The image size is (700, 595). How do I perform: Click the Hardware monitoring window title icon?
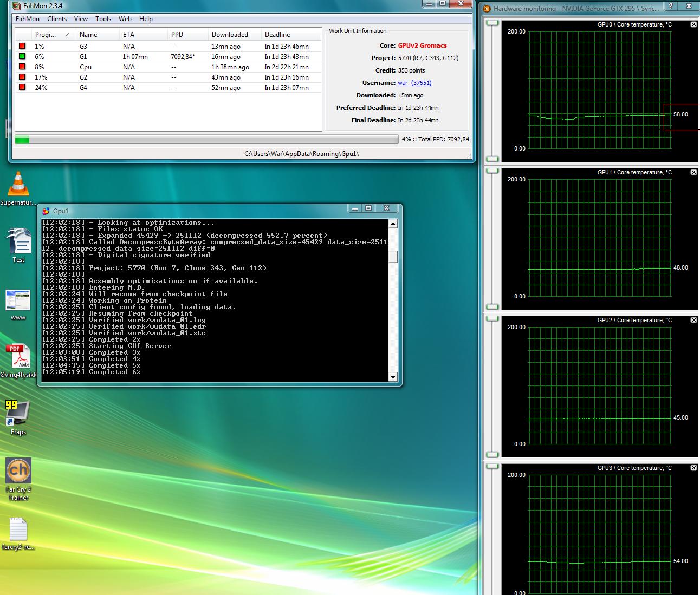487,9
